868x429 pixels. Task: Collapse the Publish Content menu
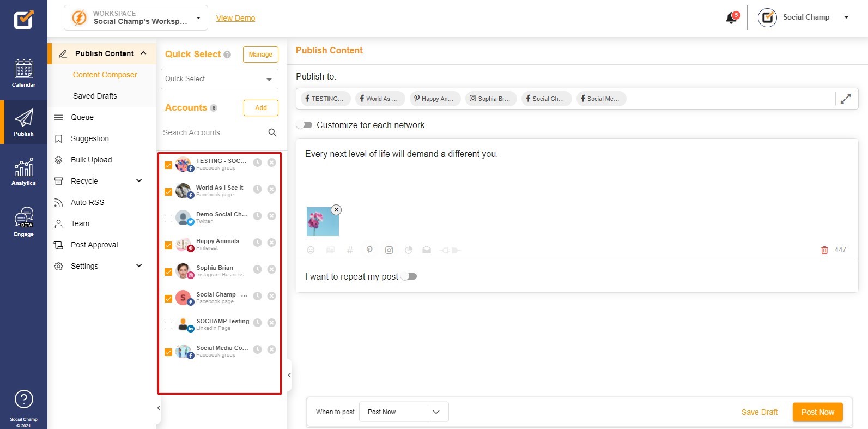(x=143, y=53)
